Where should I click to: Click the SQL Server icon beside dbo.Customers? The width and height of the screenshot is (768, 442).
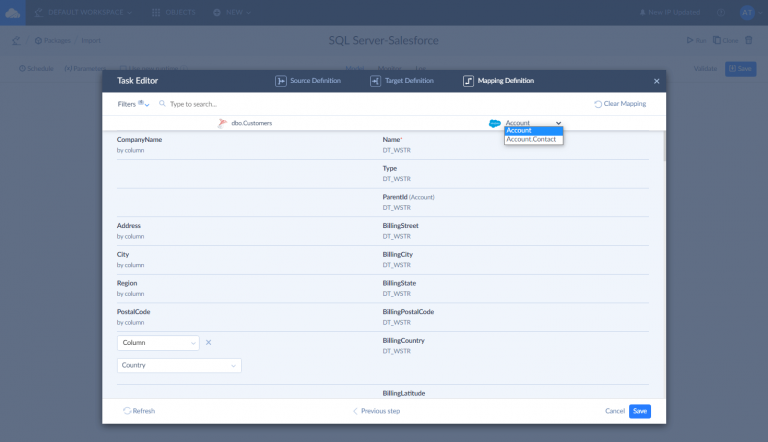click(222, 123)
